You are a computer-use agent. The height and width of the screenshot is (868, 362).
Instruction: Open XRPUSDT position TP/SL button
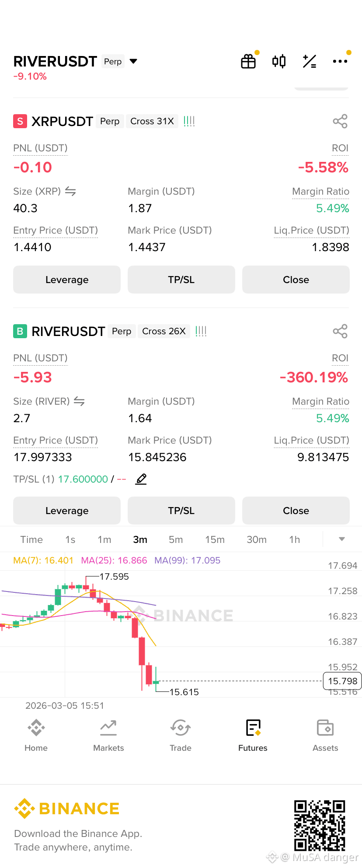pyautogui.click(x=181, y=280)
